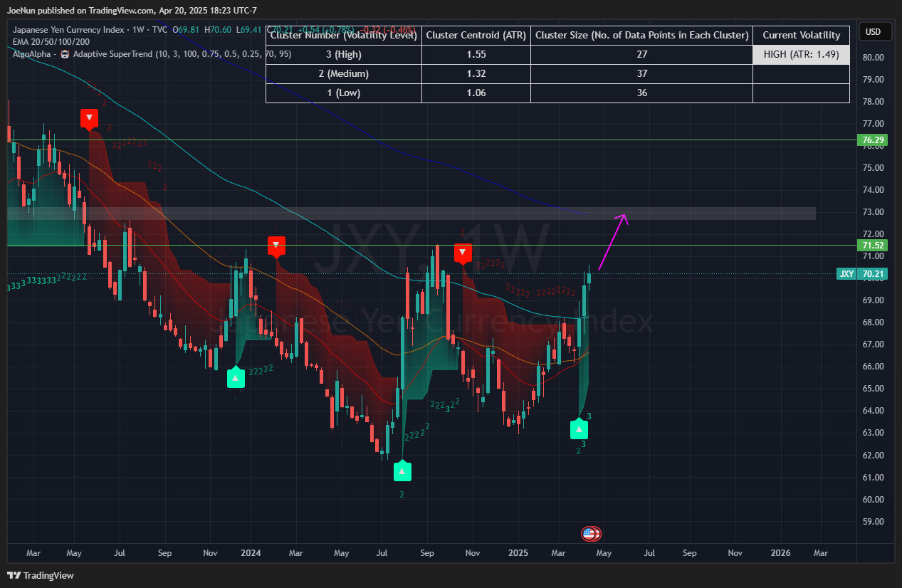
Task: Click the 1 (Low) cluster cell
Action: [344, 93]
